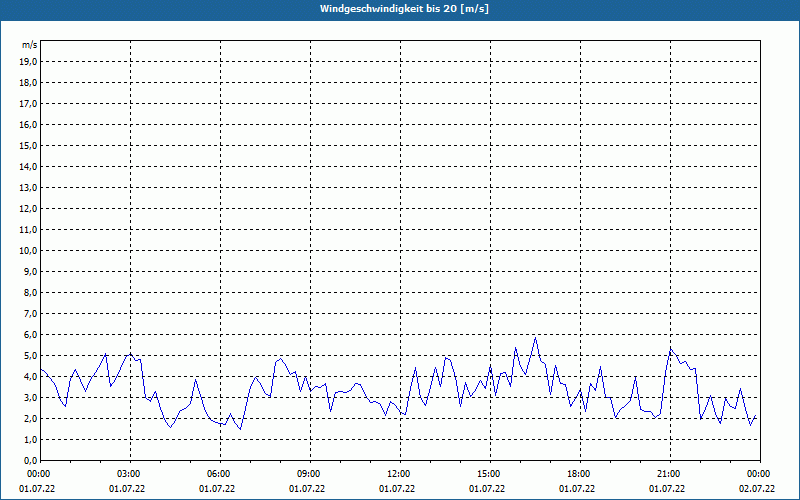800x500 pixels.
Task: Select the "12,0" y-axis label
Action: coord(28,209)
